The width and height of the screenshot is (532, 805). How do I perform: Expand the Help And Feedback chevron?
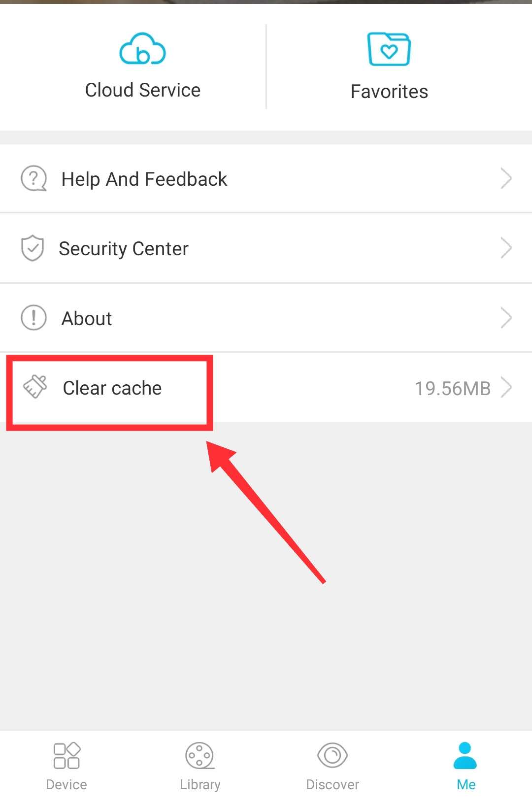click(506, 178)
